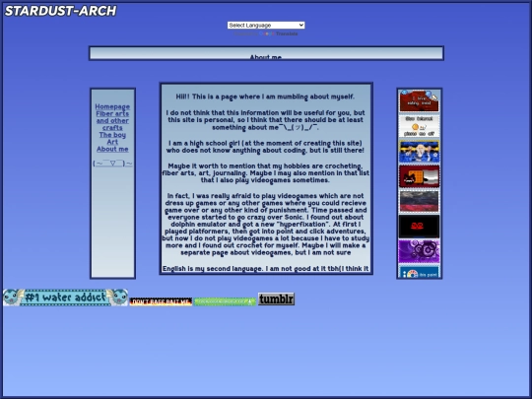Click the blue gauge stamp at bottom
532x399 pixels.
[x=419, y=272]
